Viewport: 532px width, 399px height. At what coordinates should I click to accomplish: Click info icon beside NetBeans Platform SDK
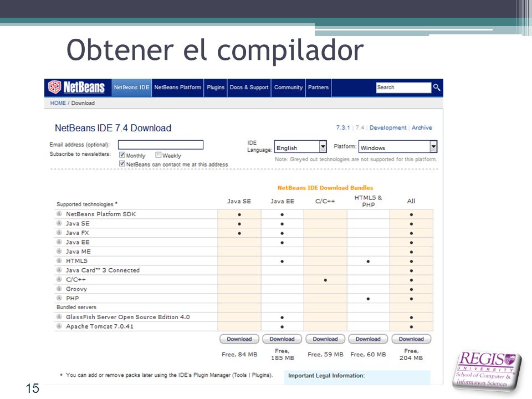[x=59, y=214]
